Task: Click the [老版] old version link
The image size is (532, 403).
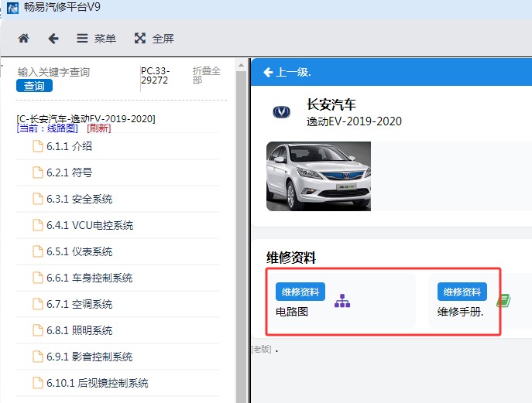Action: tap(262, 349)
